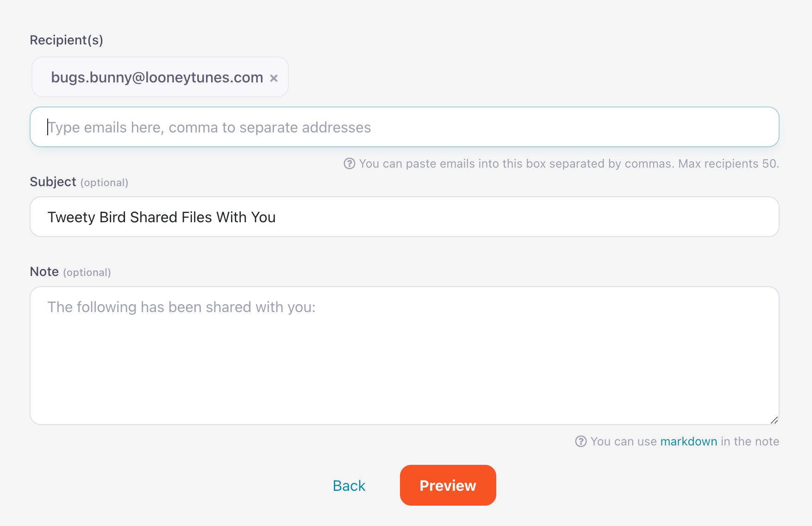
Task: Click the "in the note" hint text
Action: [750, 441]
